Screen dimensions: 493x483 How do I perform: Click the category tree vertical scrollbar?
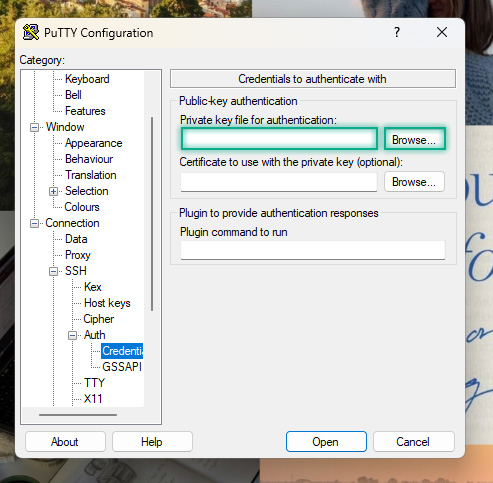coord(152,213)
